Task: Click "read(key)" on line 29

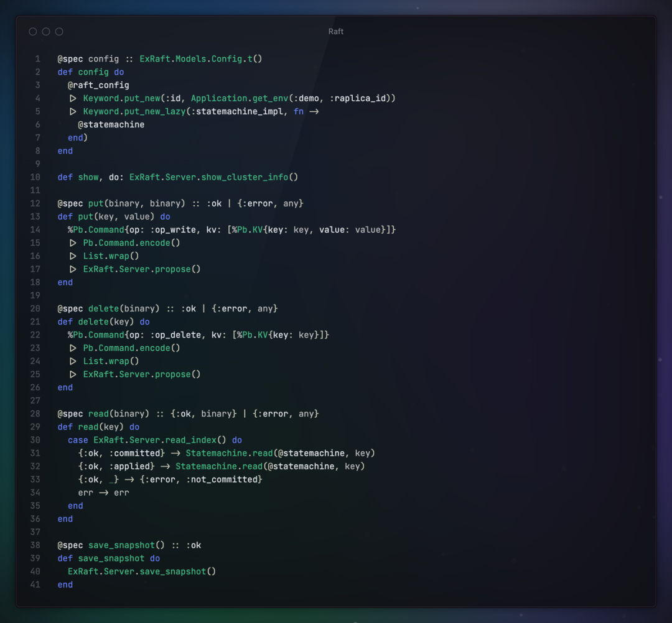Action: point(101,427)
